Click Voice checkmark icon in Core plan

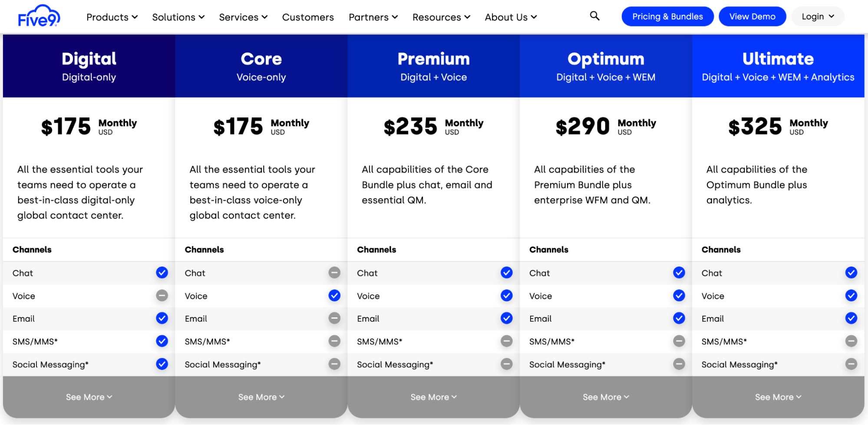(x=334, y=296)
